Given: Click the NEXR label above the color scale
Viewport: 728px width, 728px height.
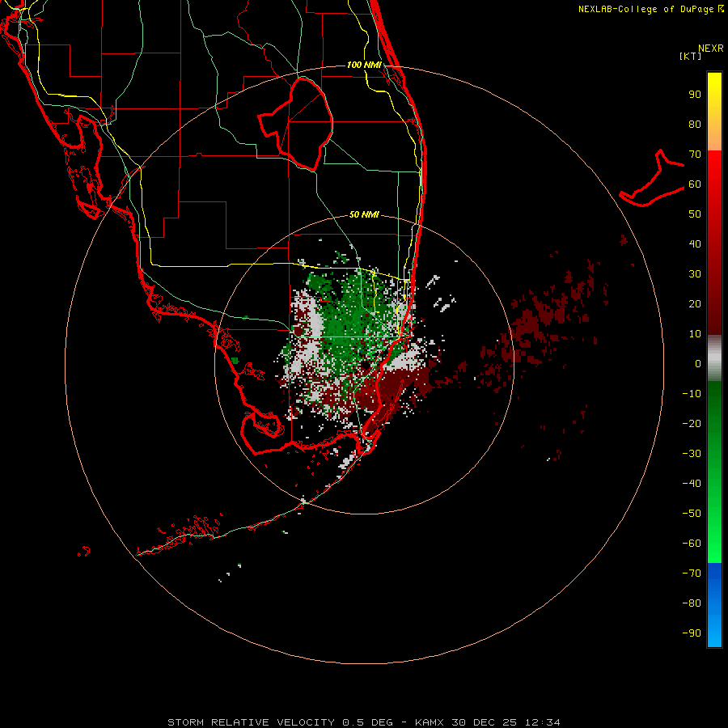Looking at the screenshot, I should pyautogui.click(x=711, y=49).
